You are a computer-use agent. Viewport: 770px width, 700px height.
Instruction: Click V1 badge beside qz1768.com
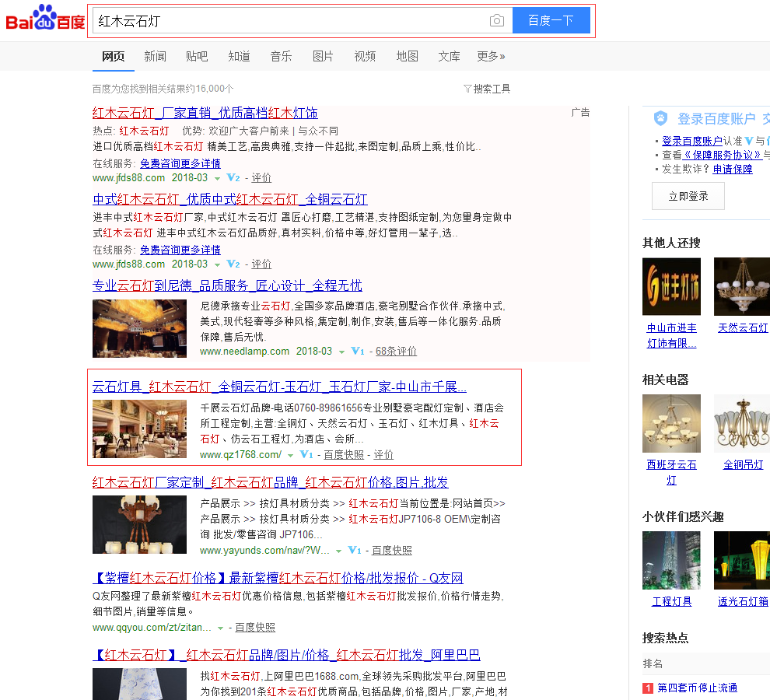306,454
